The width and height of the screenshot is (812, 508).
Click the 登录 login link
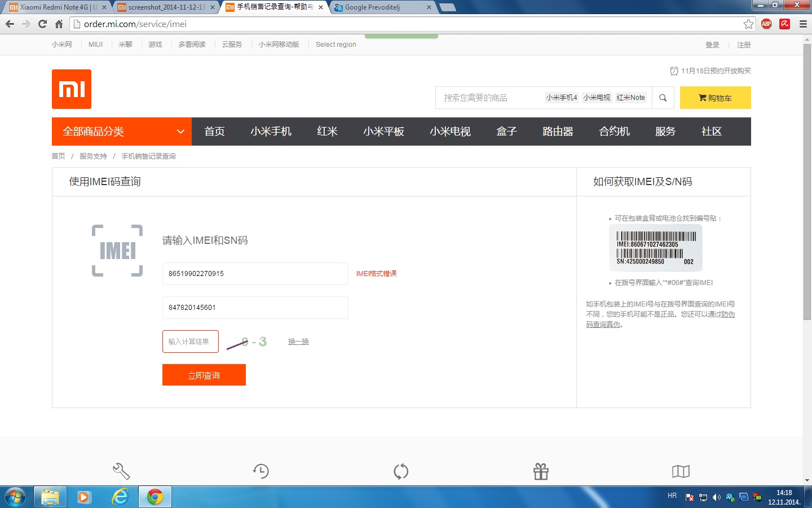coord(712,45)
